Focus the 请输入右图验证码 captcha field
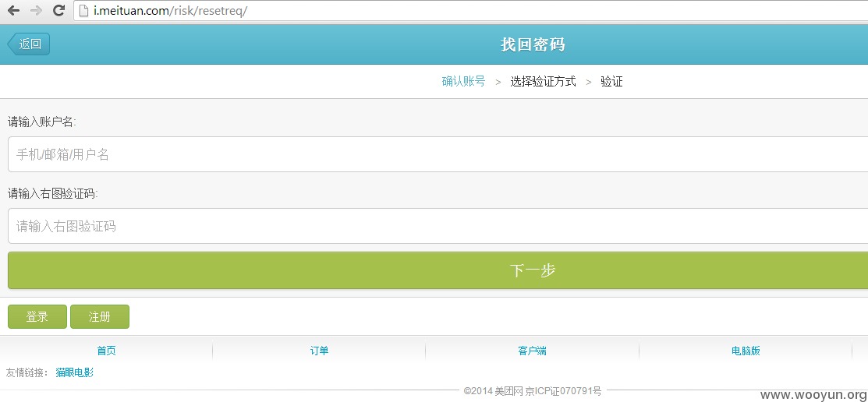The height and width of the screenshot is (402, 868). 438,226
